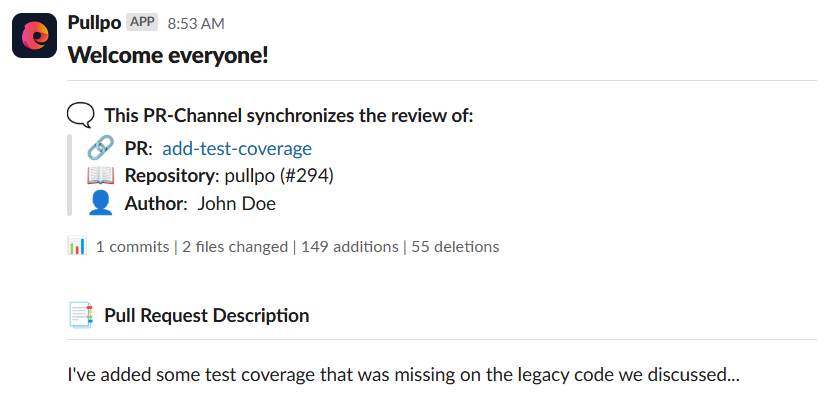Click the description text about test coverage
Viewport: 830px width, 401px height.
(403, 376)
